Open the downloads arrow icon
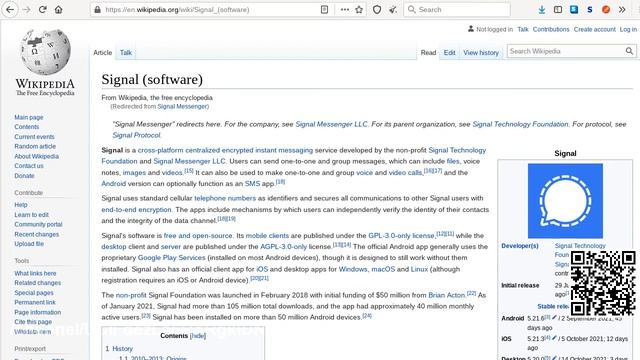Image resolution: width=640 pixels, height=360 pixels. [542, 9]
